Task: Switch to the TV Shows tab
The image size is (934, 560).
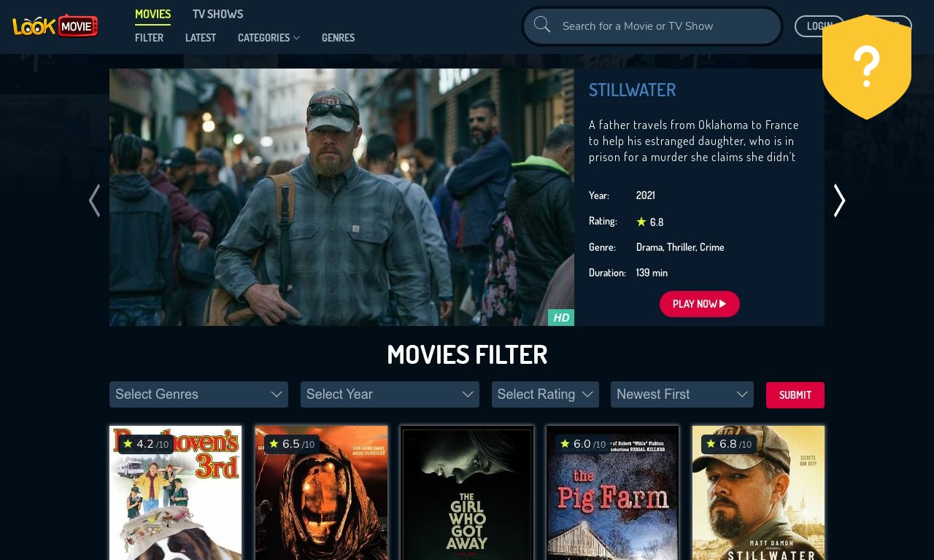Action: click(217, 14)
